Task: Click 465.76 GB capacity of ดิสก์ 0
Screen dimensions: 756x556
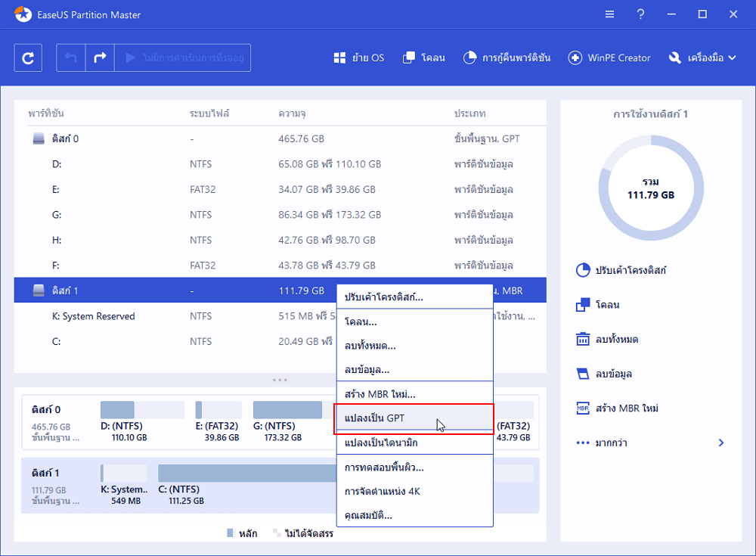Action: pyautogui.click(x=301, y=139)
